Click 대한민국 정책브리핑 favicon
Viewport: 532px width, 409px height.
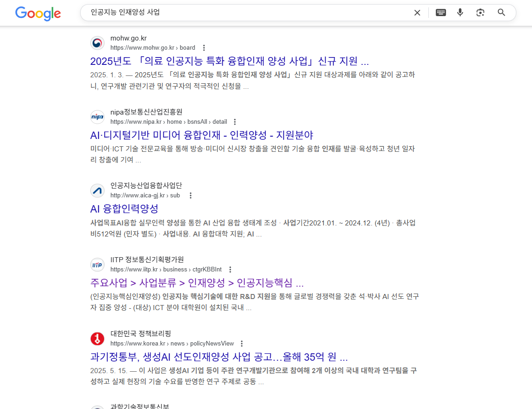coord(97,339)
